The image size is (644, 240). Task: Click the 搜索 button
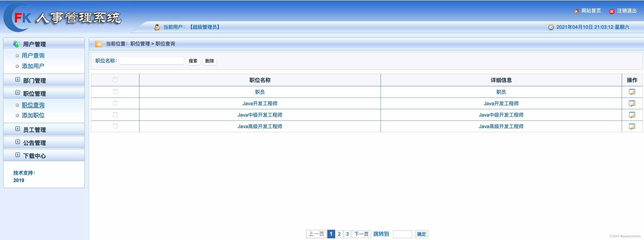193,61
